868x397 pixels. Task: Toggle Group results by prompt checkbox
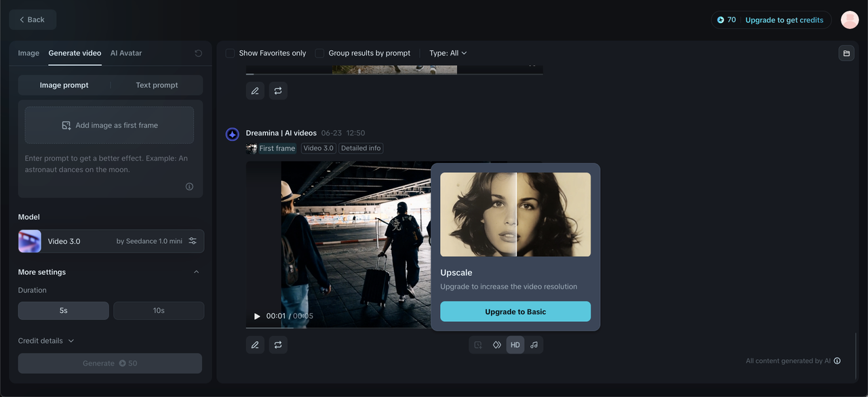(x=319, y=53)
